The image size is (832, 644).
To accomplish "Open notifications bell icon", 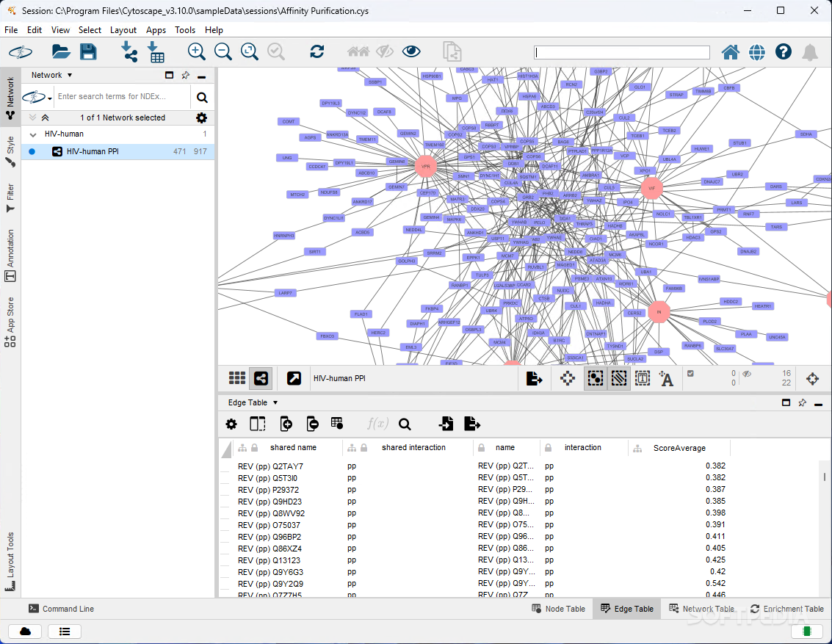I will click(810, 52).
